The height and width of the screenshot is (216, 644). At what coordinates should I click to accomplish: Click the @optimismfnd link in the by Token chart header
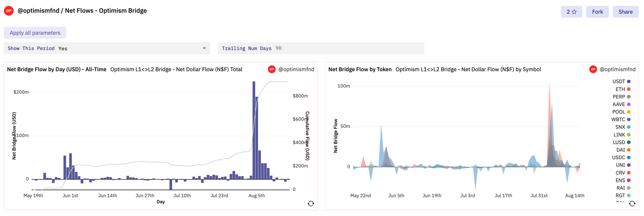point(618,69)
